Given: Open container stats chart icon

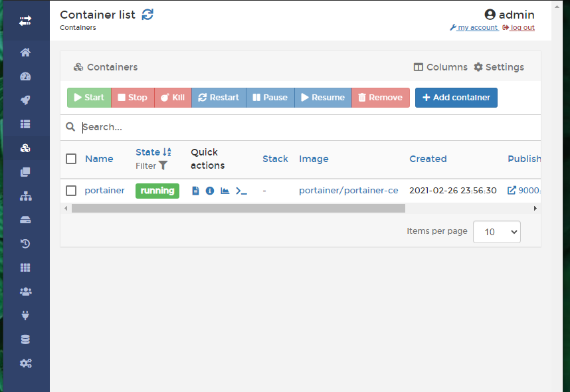Looking at the screenshot, I should click(225, 191).
